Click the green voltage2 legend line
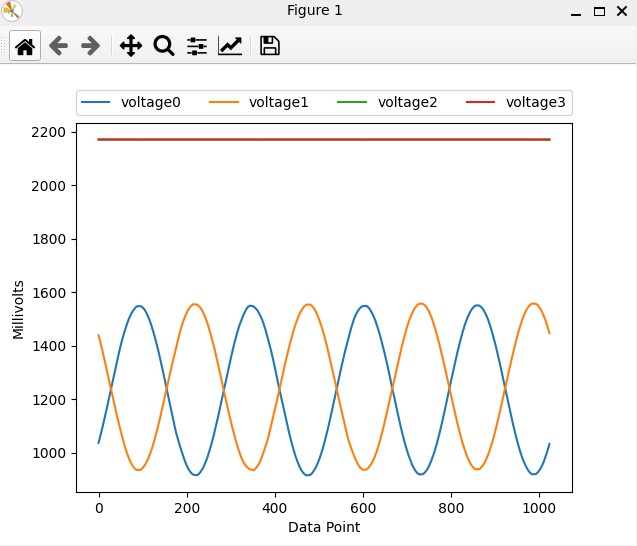 (x=352, y=102)
